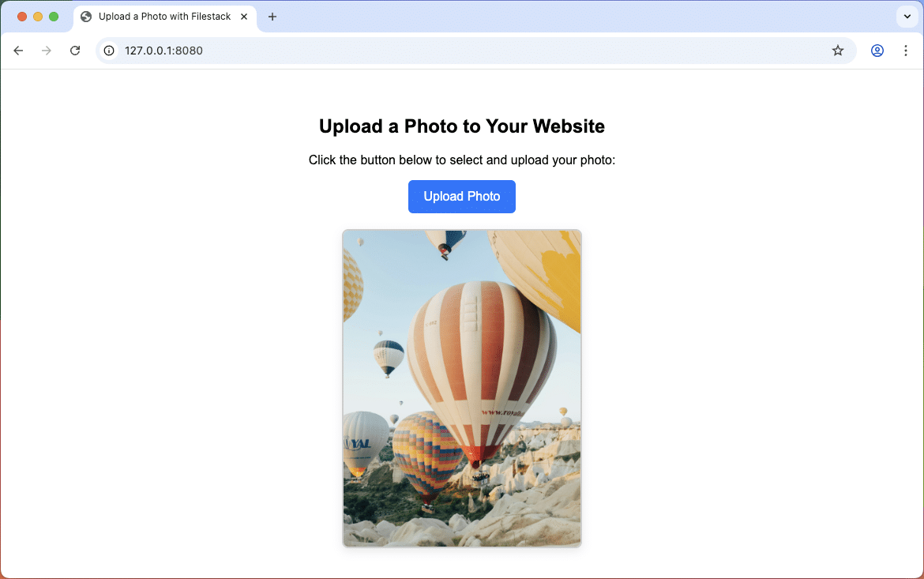
Task: Open the site information icon in address bar
Action: point(109,51)
